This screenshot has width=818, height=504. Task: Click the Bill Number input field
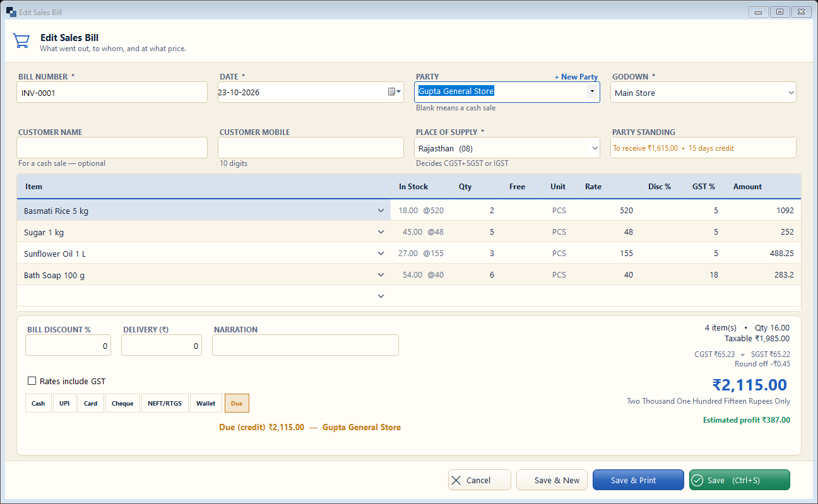pyautogui.click(x=112, y=92)
